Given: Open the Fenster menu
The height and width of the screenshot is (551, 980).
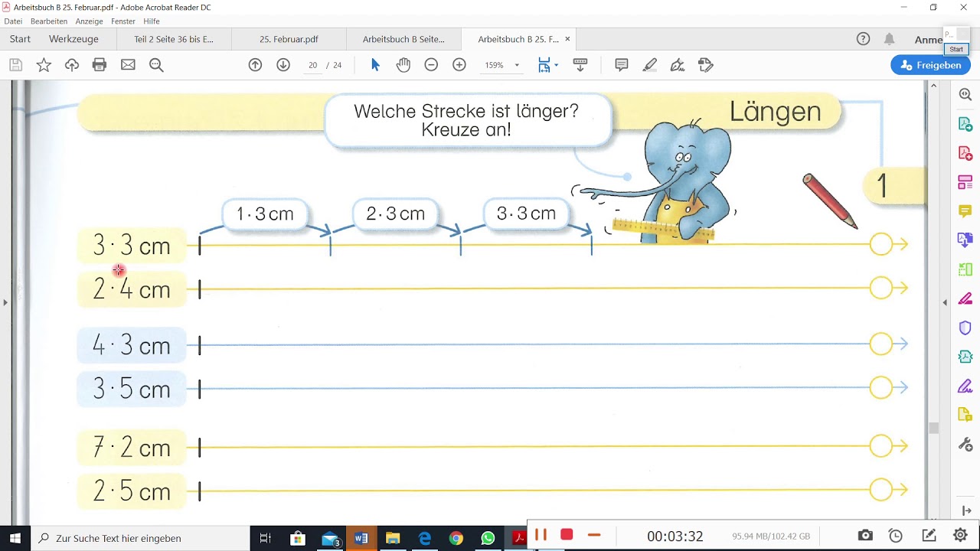Looking at the screenshot, I should pyautogui.click(x=123, y=21).
